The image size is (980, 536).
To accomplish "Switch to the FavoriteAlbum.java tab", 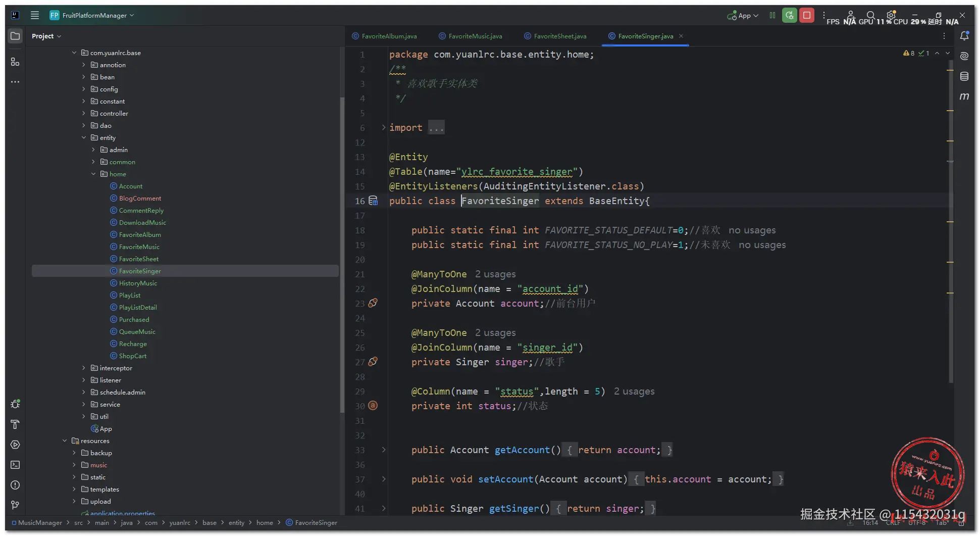I will tap(385, 36).
